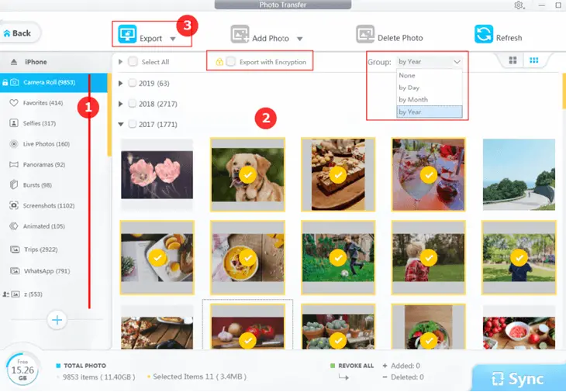
Task: Switch to small grid view icon
Action: point(534,60)
